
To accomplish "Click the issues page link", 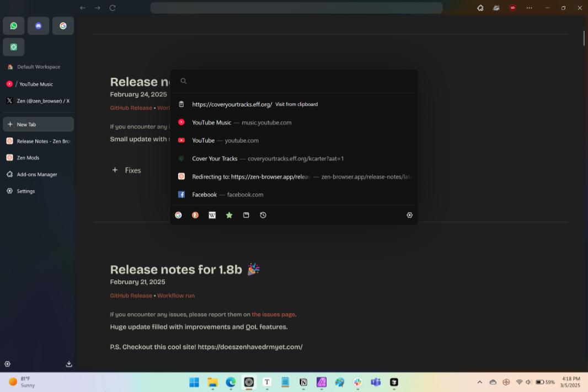I will (x=273, y=314).
